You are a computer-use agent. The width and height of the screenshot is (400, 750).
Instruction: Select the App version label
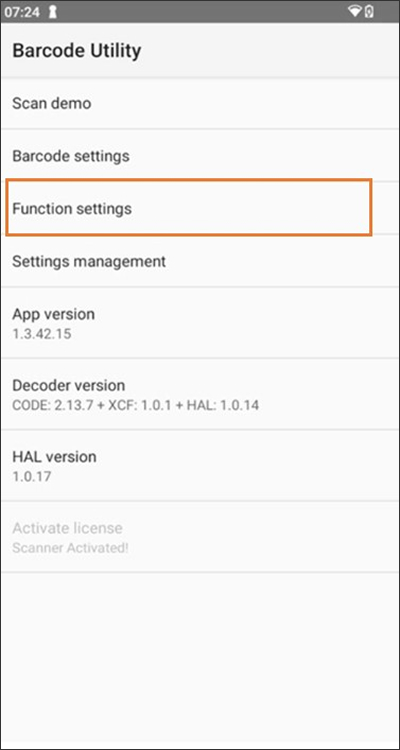(x=54, y=314)
